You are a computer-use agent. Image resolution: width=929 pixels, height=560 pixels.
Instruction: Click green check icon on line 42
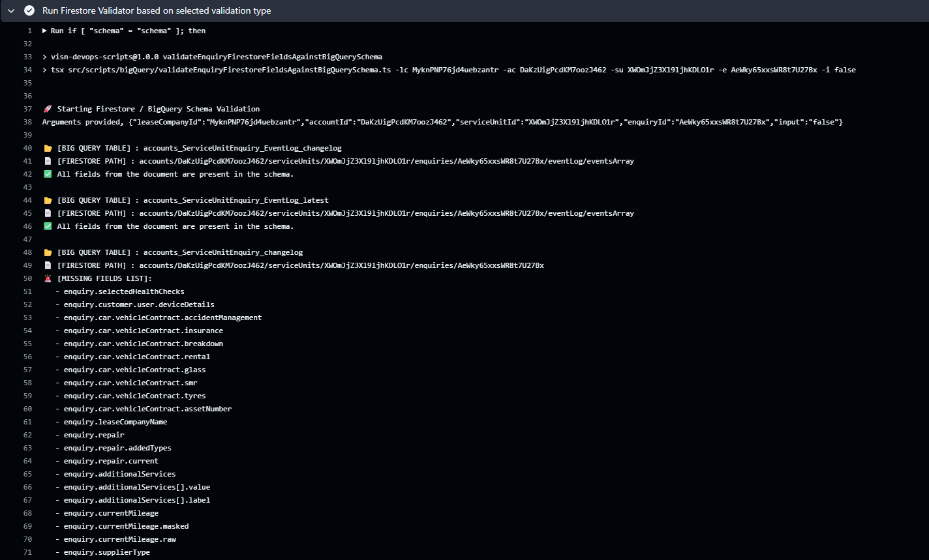[x=47, y=174]
